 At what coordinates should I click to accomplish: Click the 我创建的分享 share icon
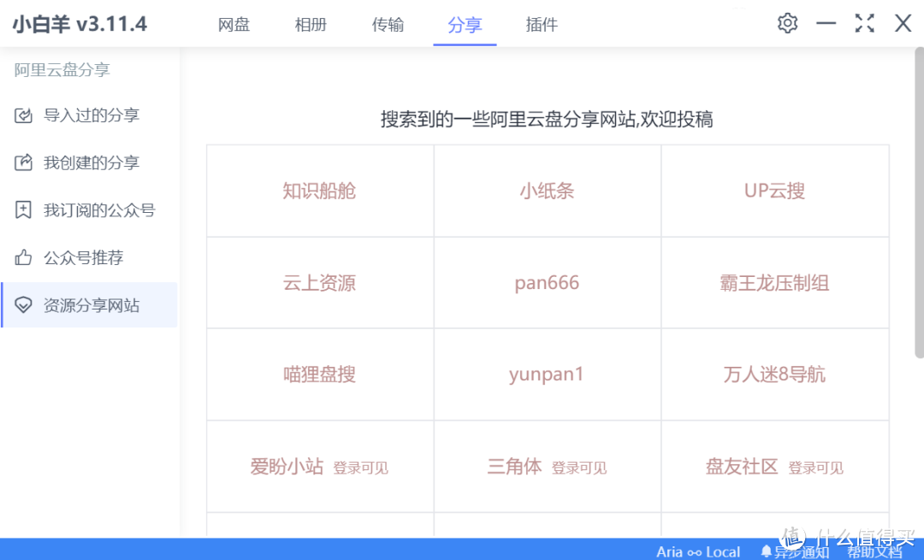coord(23,162)
